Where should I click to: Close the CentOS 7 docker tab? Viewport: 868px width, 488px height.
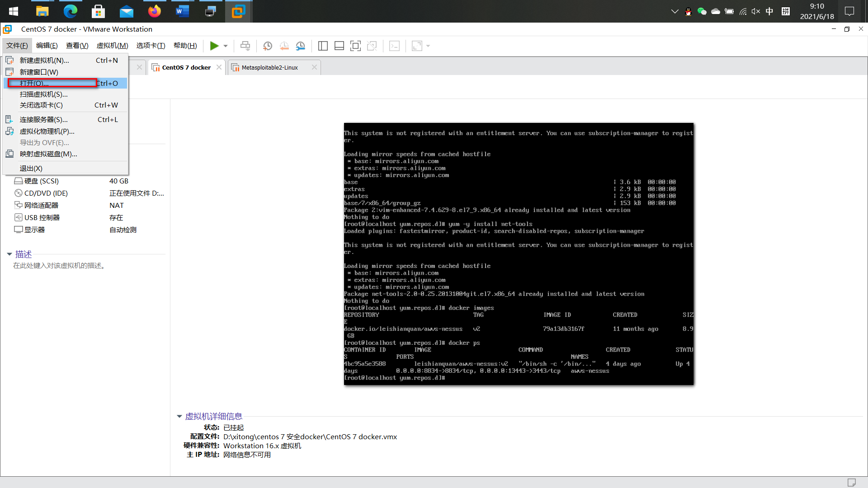219,67
